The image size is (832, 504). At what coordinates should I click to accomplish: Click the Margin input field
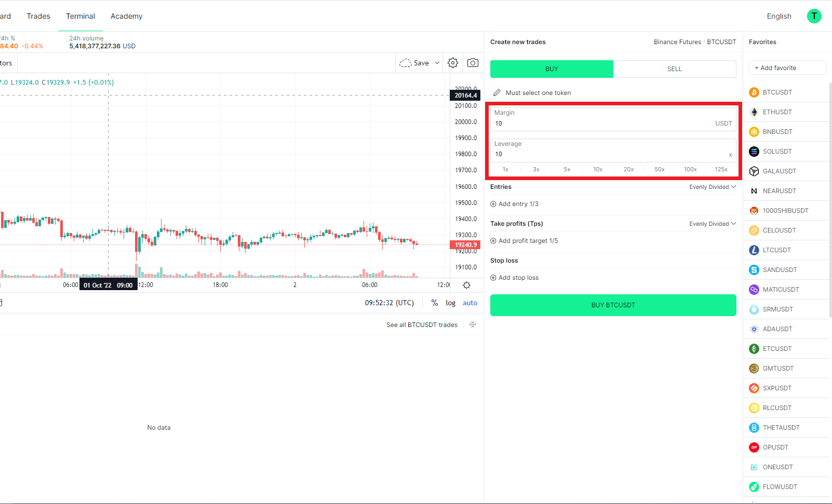[x=602, y=124]
